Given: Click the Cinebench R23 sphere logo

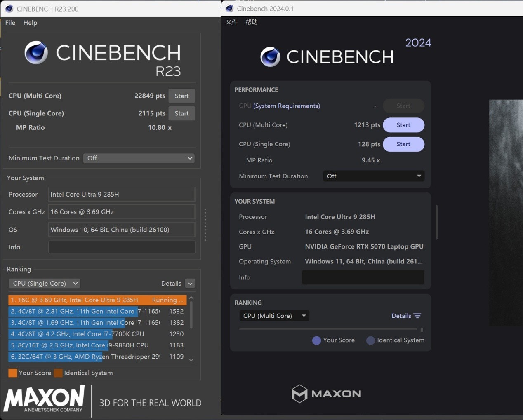Looking at the screenshot, I should point(36,53).
